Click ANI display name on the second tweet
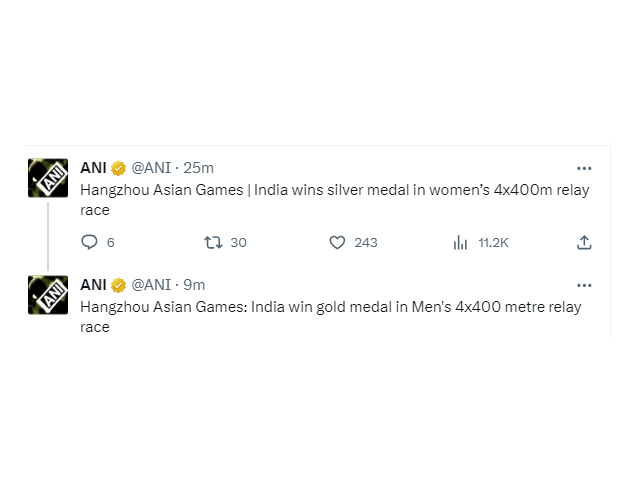The height and width of the screenshot is (480, 640). (93, 285)
